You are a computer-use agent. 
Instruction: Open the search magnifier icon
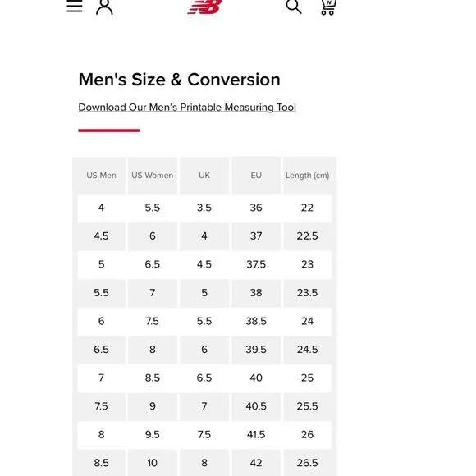(x=294, y=7)
